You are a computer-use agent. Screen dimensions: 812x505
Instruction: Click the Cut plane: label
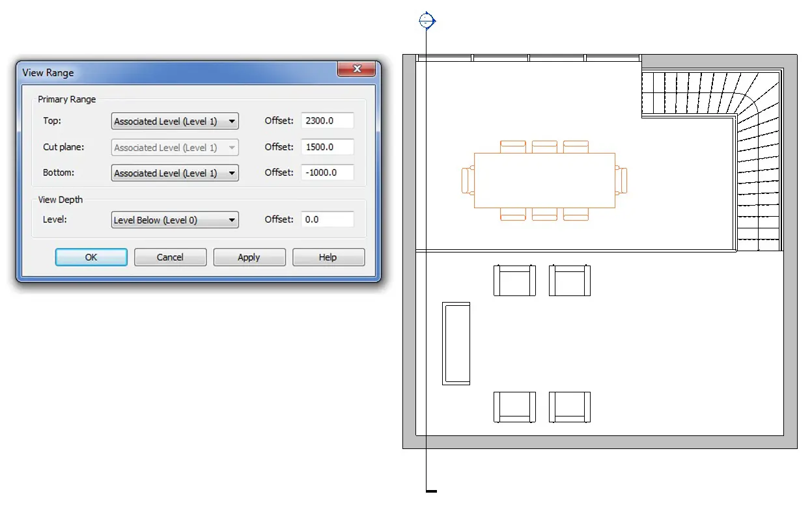tap(63, 147)
